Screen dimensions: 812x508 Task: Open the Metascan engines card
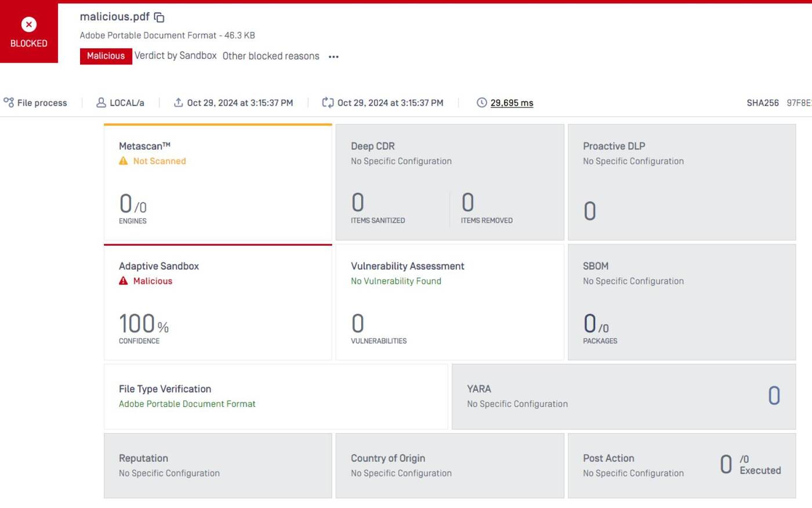click(x=217, y=182)
